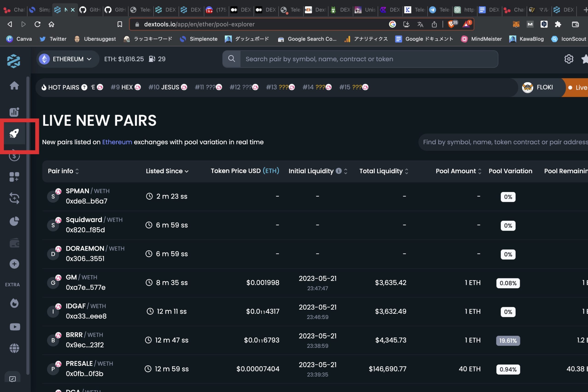Switch to the GitHub browser tab

pyautogui.click(x=90, y=10)
